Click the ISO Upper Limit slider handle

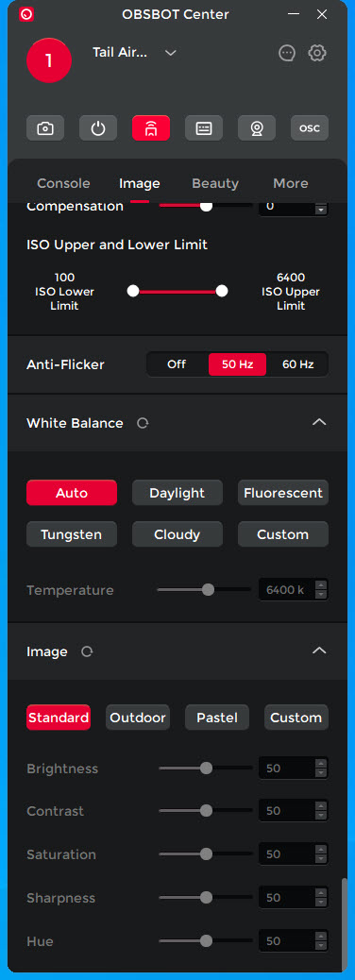(221, 291)
